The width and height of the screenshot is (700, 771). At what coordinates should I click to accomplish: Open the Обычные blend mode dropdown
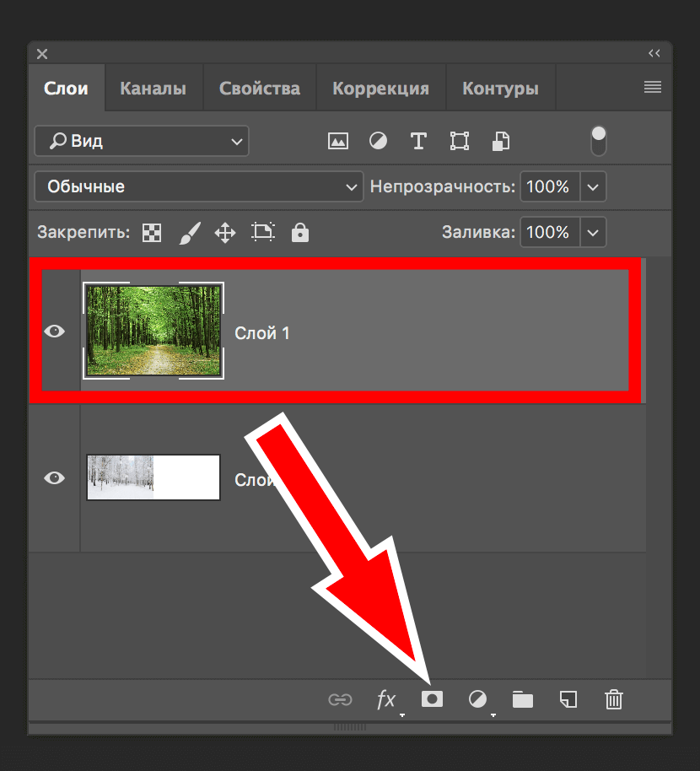pos(199,186)
